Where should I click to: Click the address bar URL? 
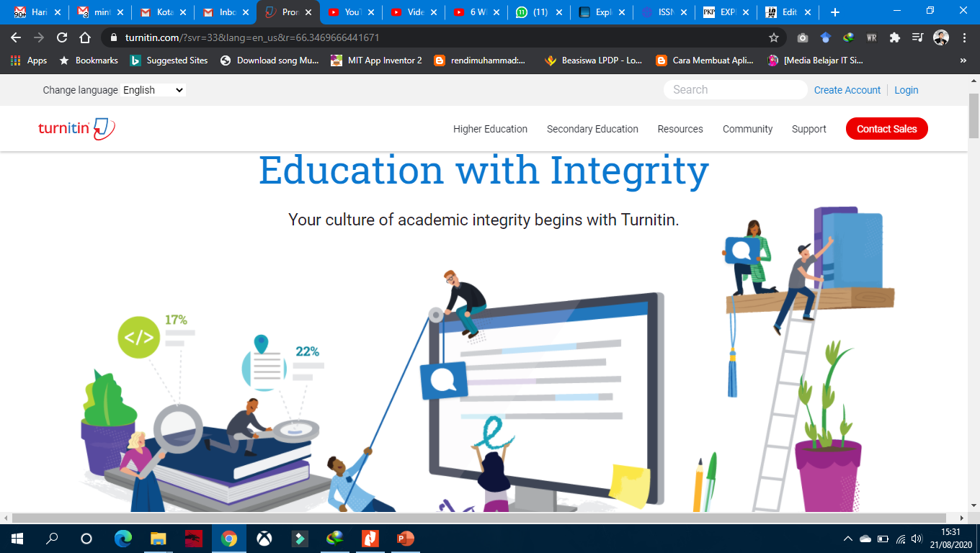[x=252, y=37]
